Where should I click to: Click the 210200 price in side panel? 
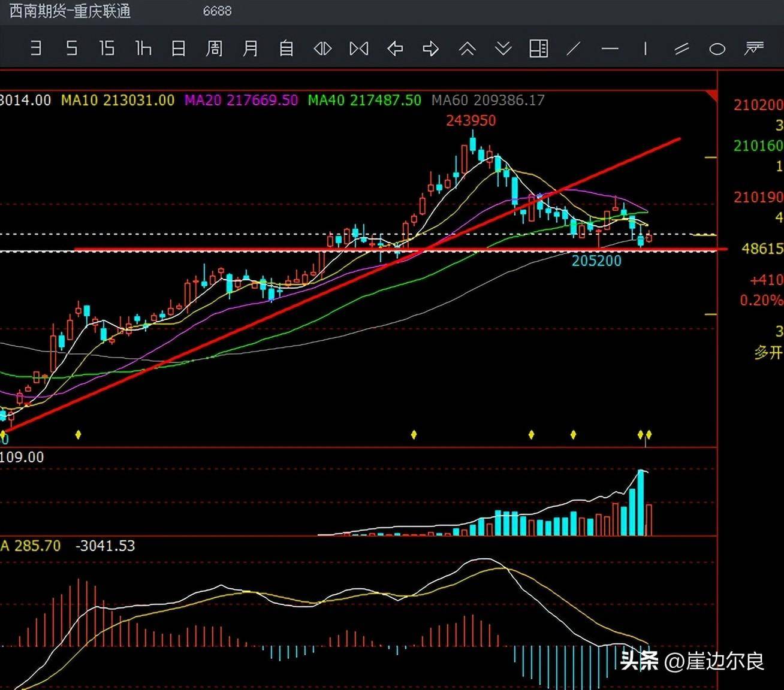coord(758,105)
